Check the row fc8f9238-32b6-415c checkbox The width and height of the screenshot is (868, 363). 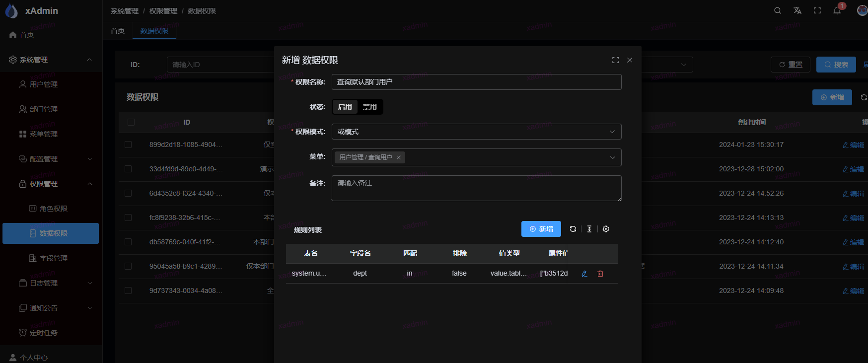click(x=128, y=218)
